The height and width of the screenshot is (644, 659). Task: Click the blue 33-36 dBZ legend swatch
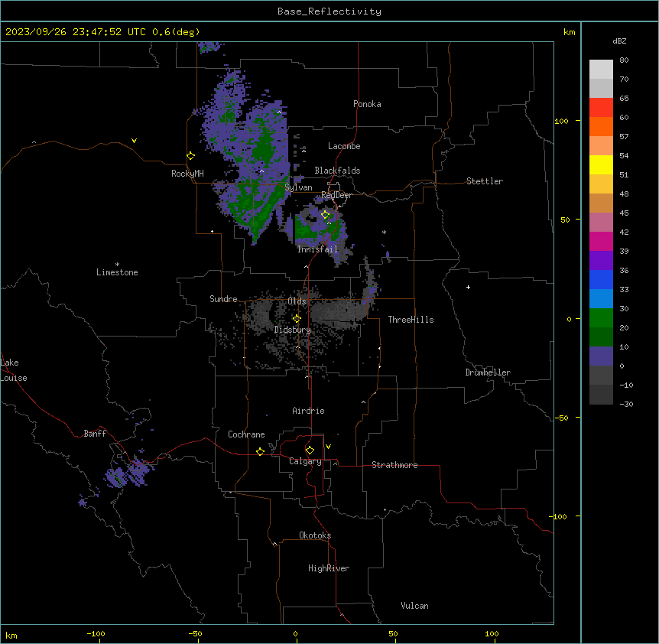click(x=601, y=279)
